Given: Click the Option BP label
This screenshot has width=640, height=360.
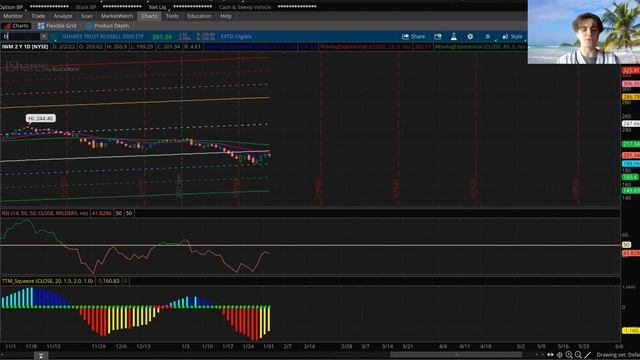Looking at the screenshot, I should tap(11, 7).
